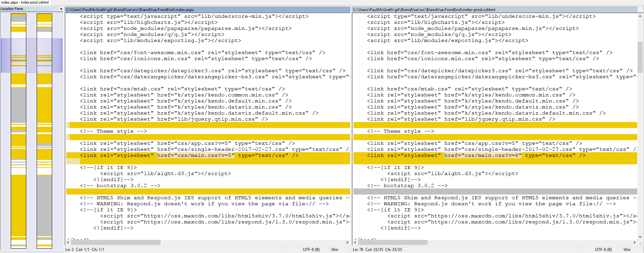Click the underscore-min.js script line in index.aspx

click(x=194, y=16)
